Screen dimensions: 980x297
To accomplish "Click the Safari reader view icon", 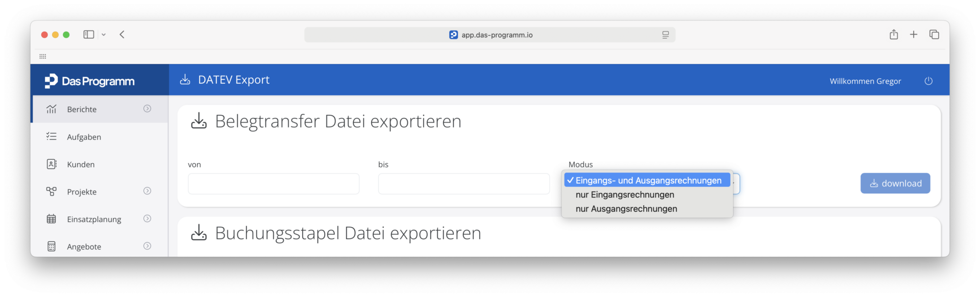I will coord(666,35).
